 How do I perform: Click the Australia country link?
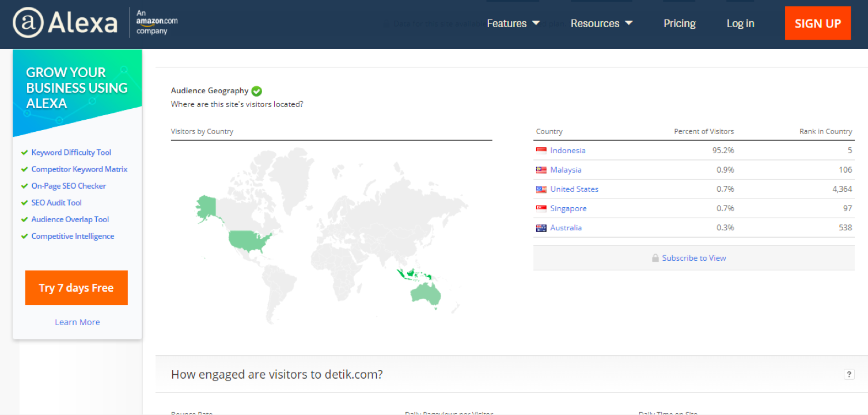pos(566,227)
